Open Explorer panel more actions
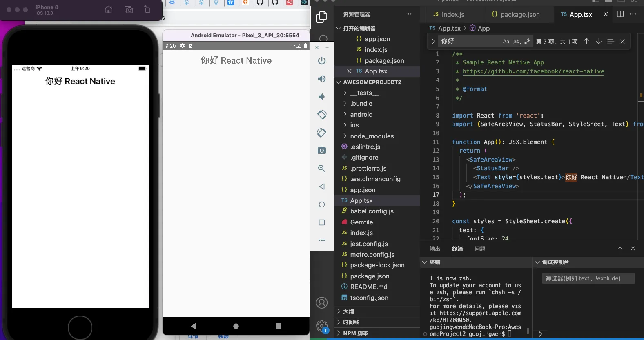The height and width of the screenshot is (340, 644). tap(408, 14)
